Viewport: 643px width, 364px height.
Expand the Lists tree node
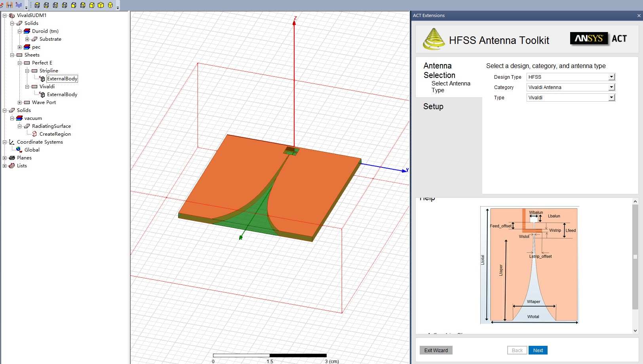tap(4, 166)
